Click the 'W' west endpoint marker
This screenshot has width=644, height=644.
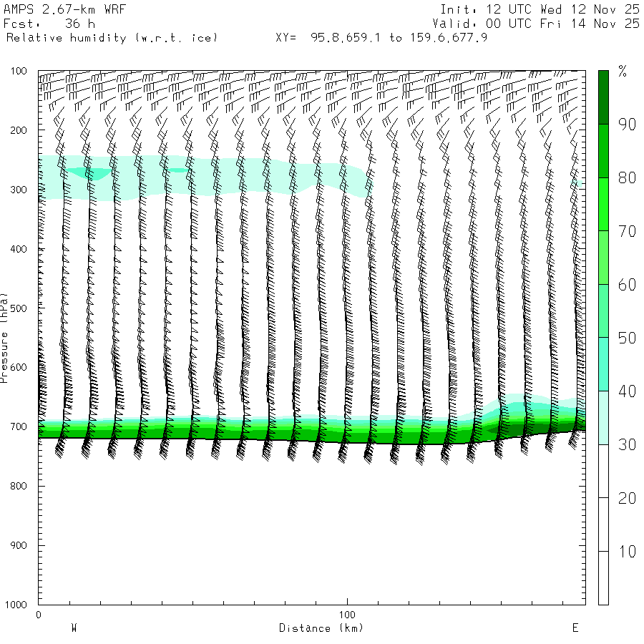(74, 628)
